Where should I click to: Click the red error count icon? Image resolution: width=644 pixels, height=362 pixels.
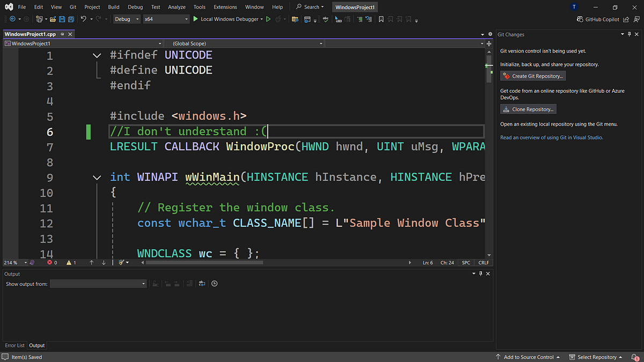(x=50, y=263)
